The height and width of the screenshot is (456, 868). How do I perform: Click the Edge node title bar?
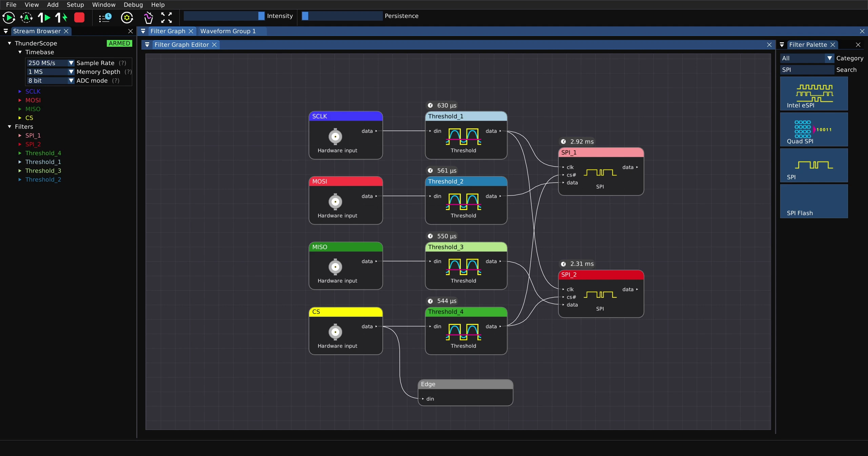465,384
